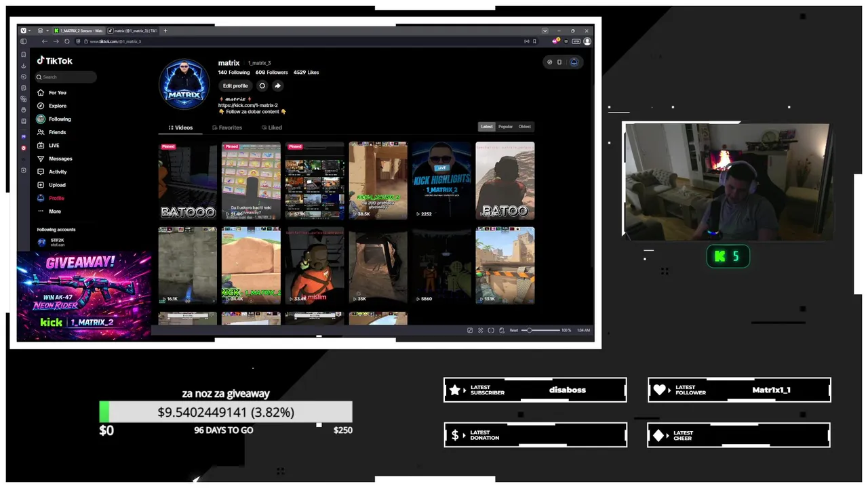Screen dimensions: 868x488
Task: Click the 140 Following count
Action: (x=234, y=73)
